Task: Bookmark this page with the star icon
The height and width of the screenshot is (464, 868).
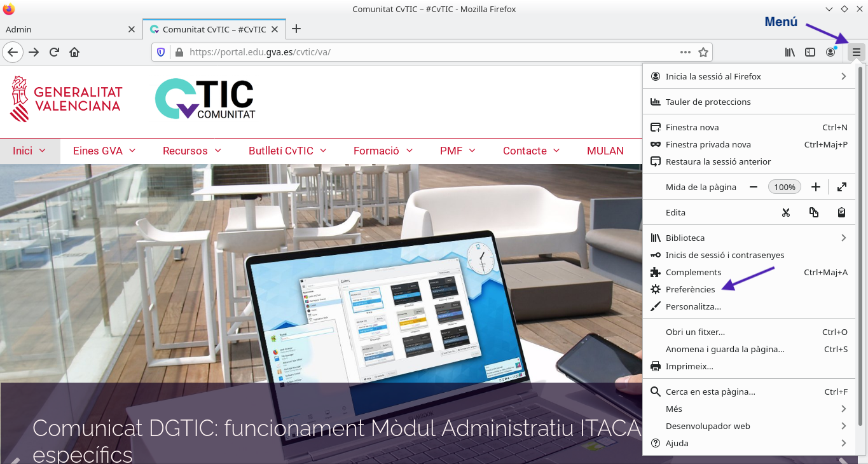Action: (x=703, y=52)
